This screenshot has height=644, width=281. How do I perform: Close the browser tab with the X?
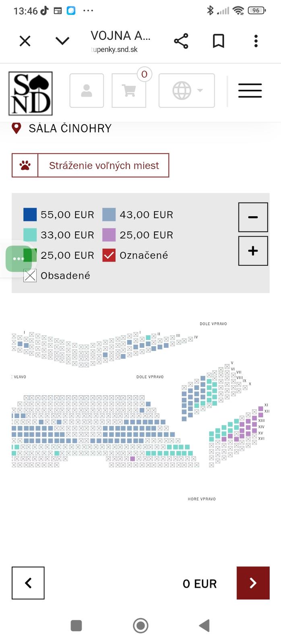point(25,41)
